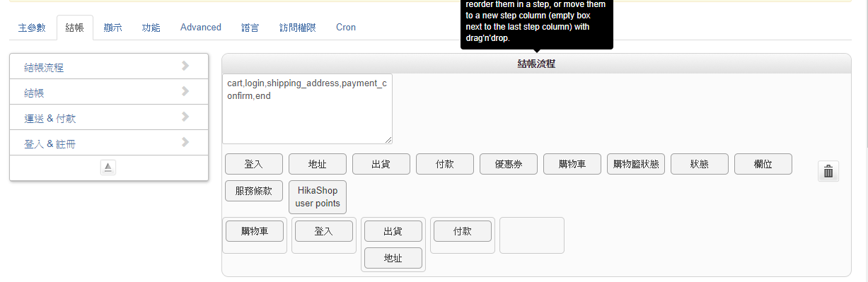Click 購物車 in the first step column
This screenshot has width=868, height=282.
pos(255,231)
